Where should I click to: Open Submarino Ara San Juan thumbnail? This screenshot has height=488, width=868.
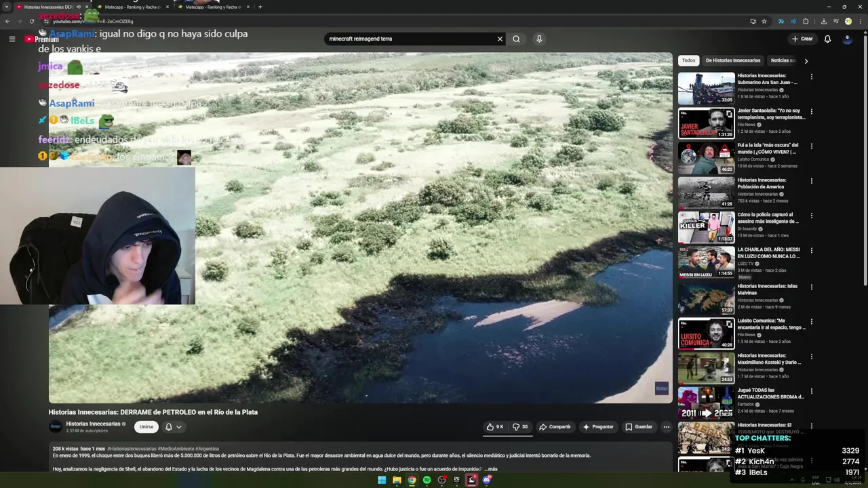point(706,88)
